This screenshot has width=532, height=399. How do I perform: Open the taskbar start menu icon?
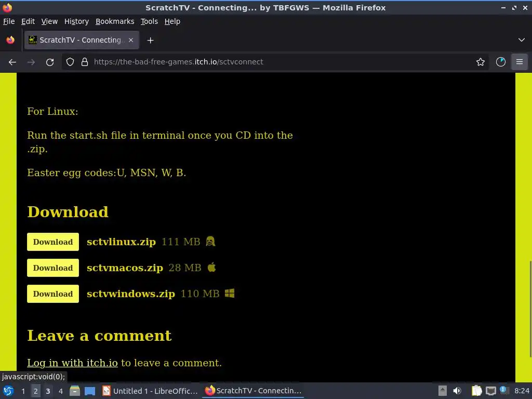(8, 391)
